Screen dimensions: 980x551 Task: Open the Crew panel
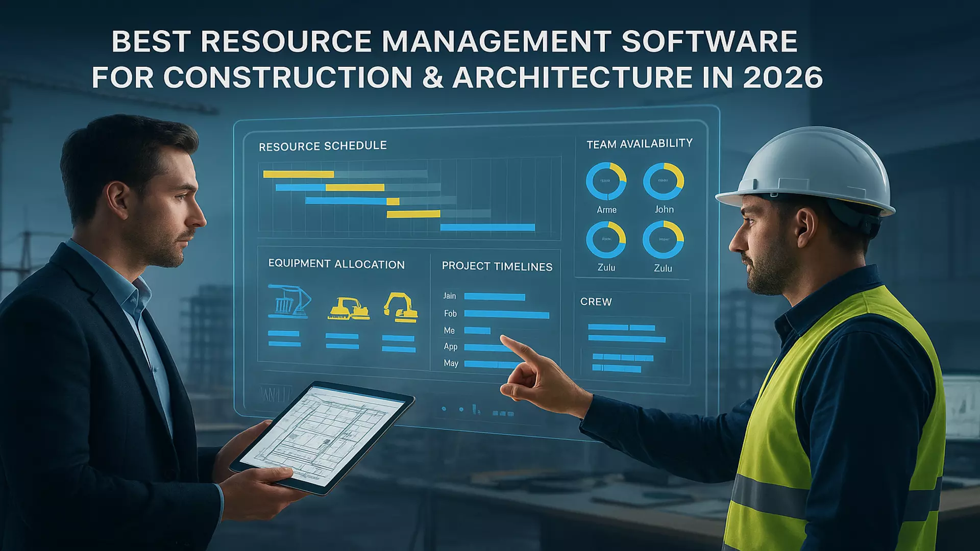pyautogui.click(x=595, y=302)
